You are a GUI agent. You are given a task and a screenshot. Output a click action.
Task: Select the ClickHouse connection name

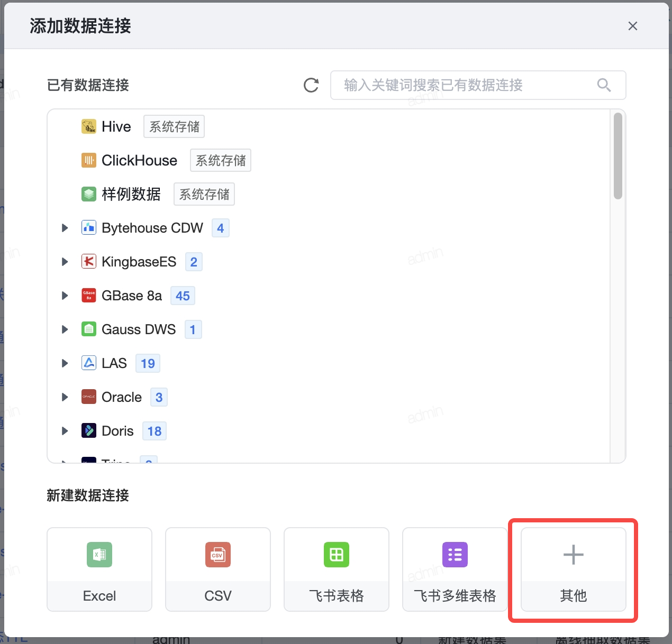pos(140,160)
